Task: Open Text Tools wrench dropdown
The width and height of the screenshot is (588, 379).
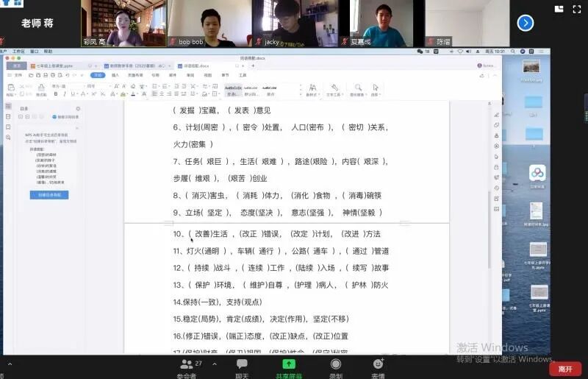Action: click(334, 91)
